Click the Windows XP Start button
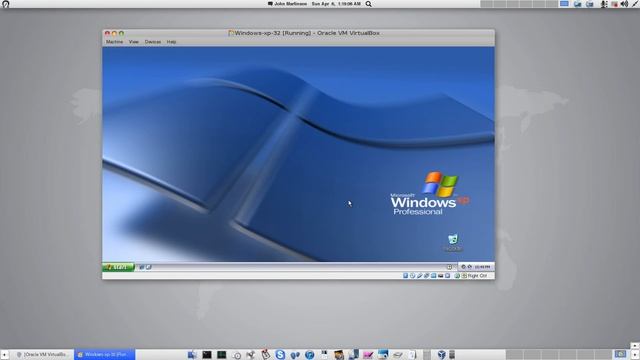 click(x=118, y=267)
